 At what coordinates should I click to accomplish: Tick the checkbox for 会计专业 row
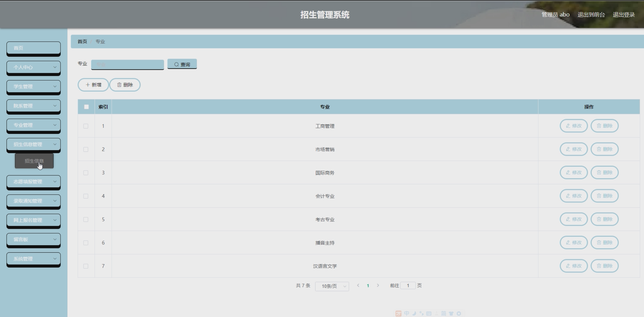click(86, 196)
